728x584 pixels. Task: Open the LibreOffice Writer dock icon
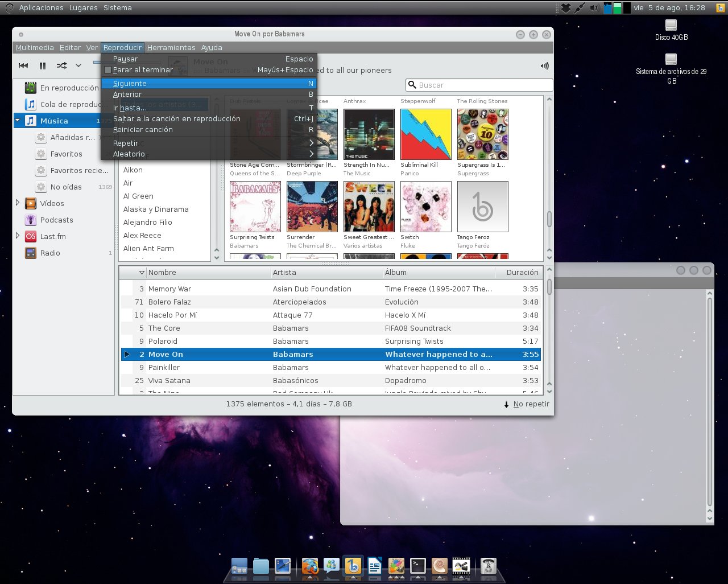(x=375, y=566)
